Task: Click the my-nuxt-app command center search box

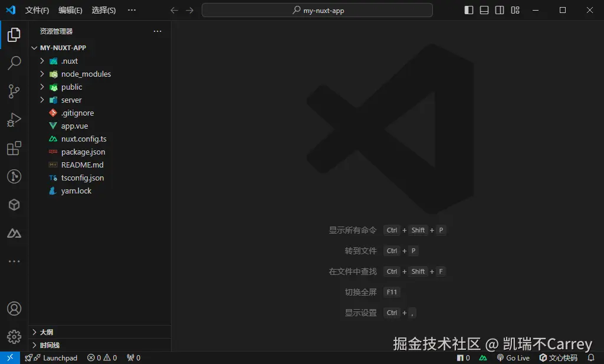Action: (x=317, y=11)
